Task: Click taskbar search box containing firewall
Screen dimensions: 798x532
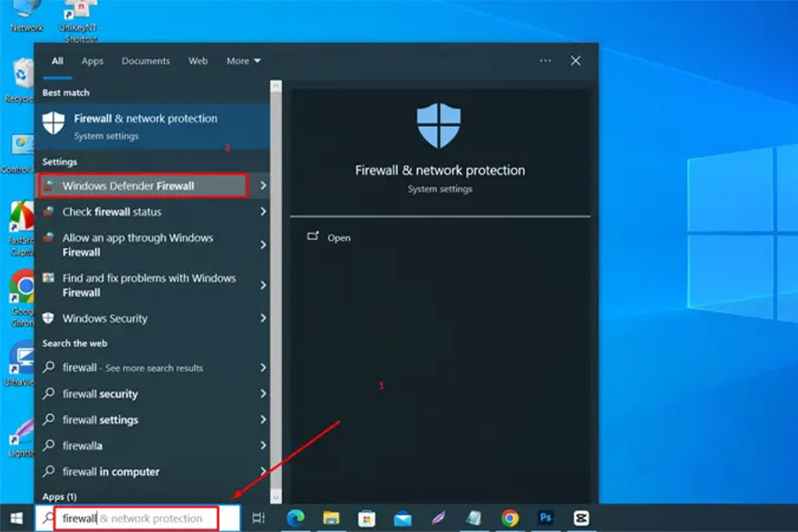Action: point(137,518)
